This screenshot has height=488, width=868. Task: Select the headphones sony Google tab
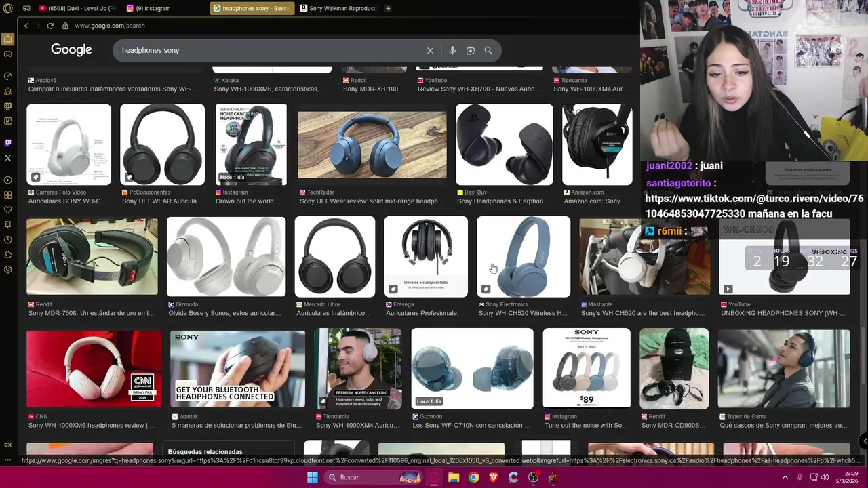252,8
